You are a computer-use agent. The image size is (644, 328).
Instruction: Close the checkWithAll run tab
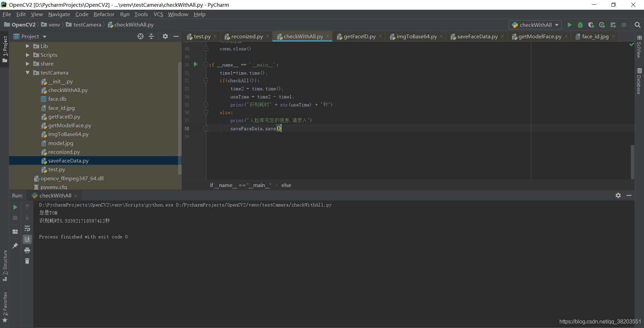[76, 195]
